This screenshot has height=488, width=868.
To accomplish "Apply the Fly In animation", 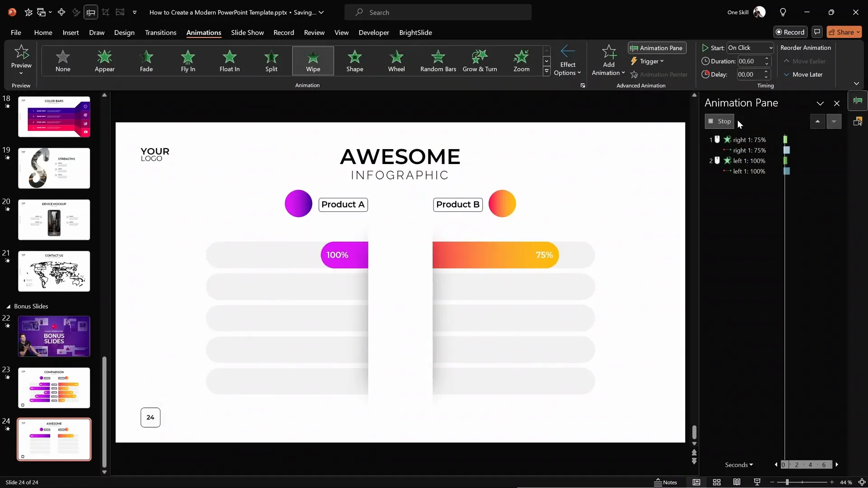I will (188, 61).
